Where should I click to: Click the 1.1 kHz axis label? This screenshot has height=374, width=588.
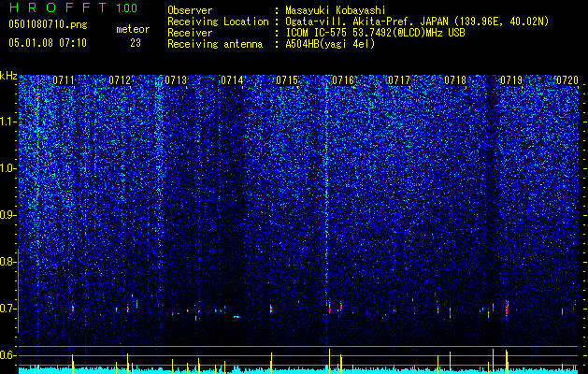pyautogui.click(x=7, y=122)
